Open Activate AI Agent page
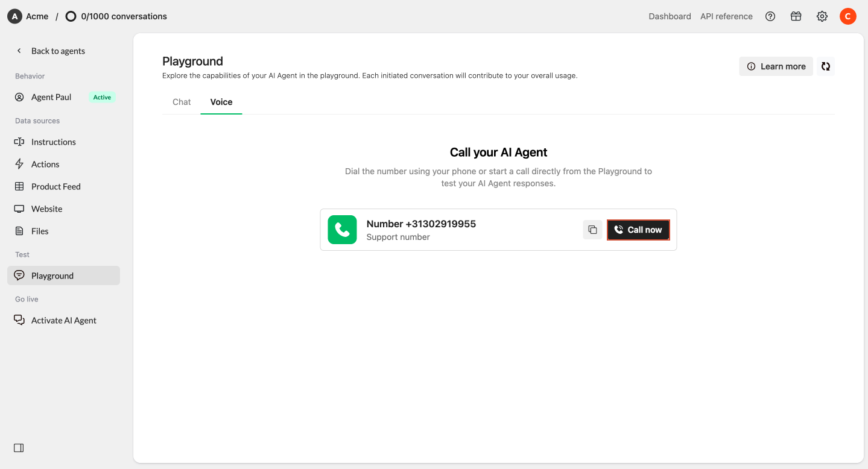Viewport: 868px width, 469px height. pos(63,320)
